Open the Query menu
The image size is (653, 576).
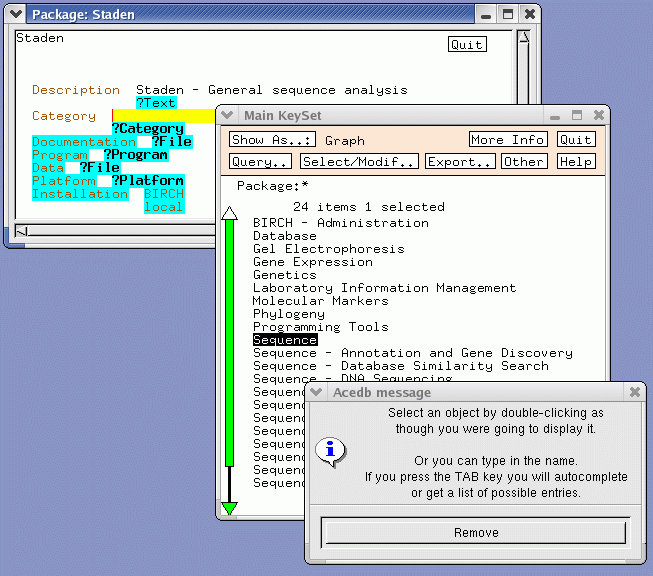(260, 161)
